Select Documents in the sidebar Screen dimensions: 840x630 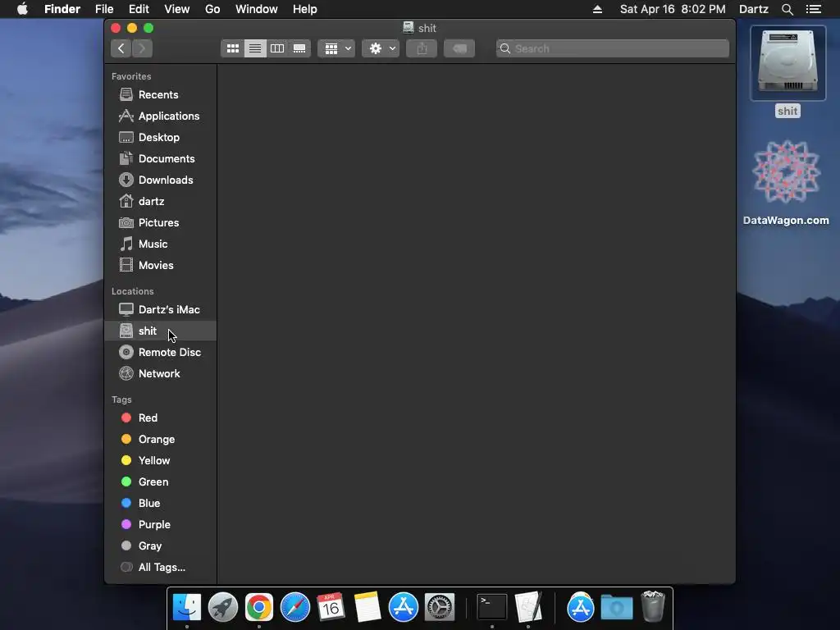coord(161,158)
